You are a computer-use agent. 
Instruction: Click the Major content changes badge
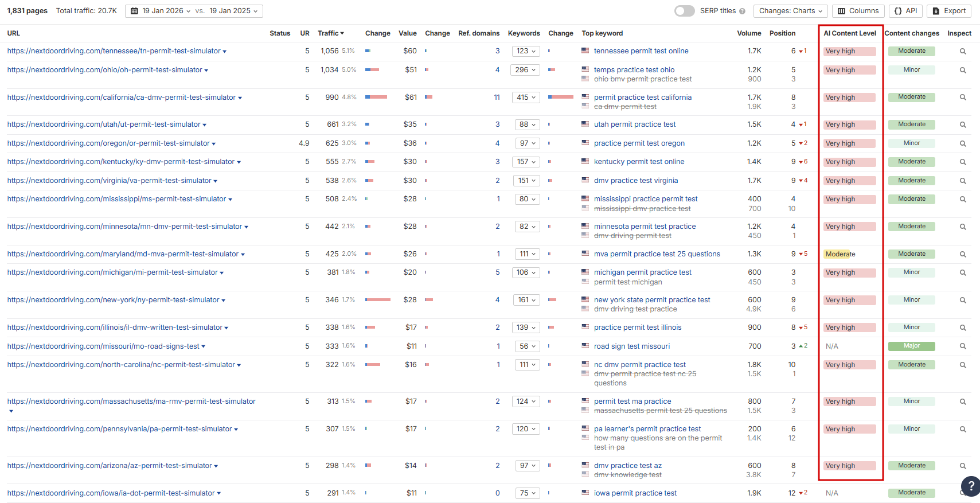[911, 346]
